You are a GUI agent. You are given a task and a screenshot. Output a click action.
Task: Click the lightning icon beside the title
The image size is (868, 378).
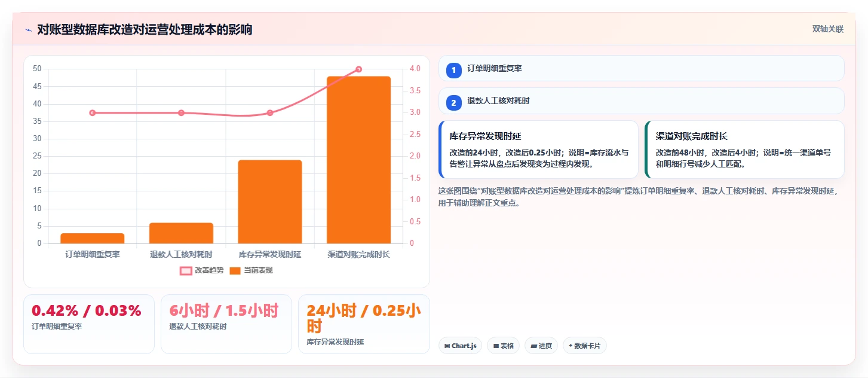(28, 29)
